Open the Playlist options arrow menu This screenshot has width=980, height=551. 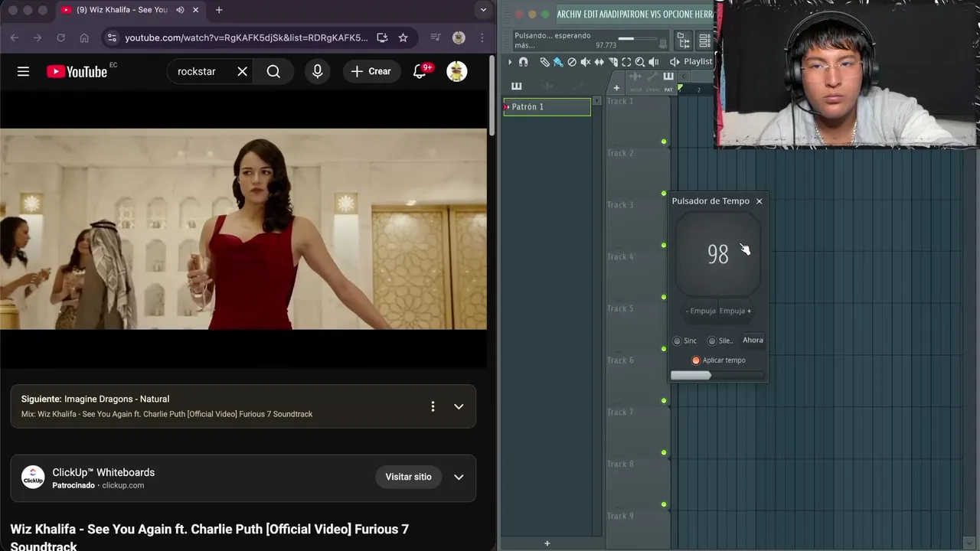(x=511, y=62)
